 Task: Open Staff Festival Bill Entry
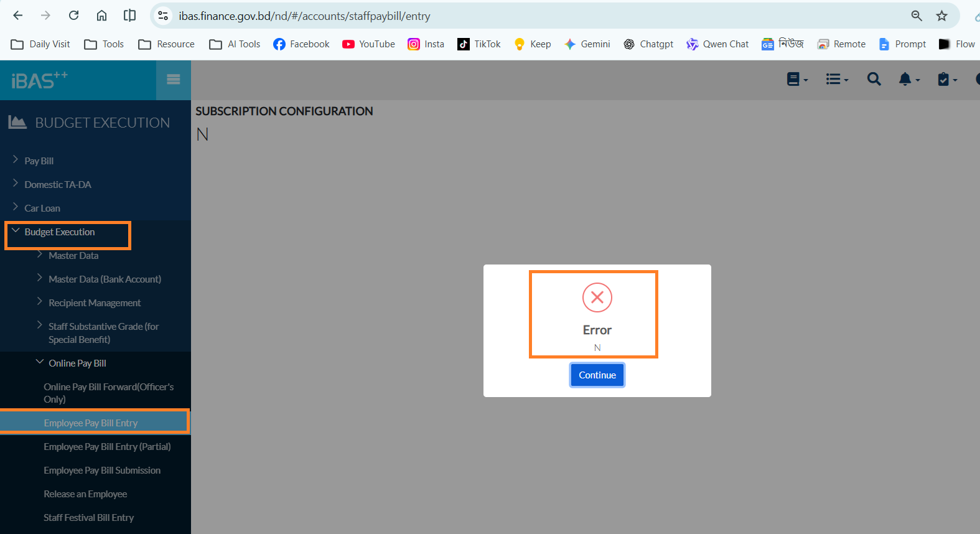(88, 518)
